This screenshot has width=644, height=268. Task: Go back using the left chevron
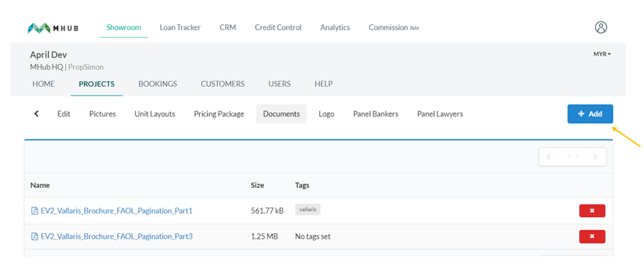click(37, 113)
